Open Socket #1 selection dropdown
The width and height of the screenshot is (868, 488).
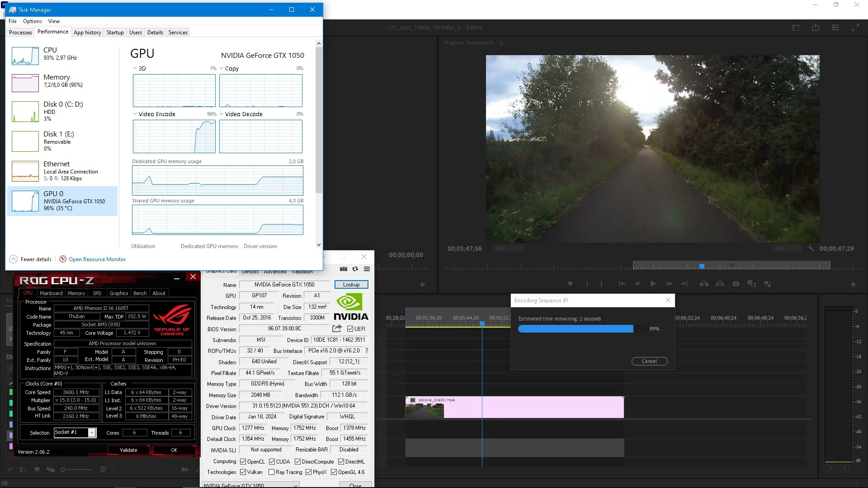92,433
